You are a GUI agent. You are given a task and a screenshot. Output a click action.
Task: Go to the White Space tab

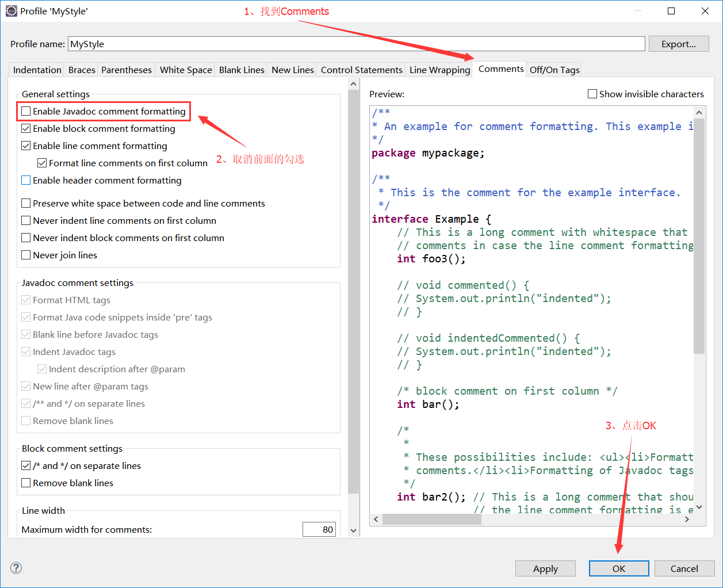tap(186, 70)
